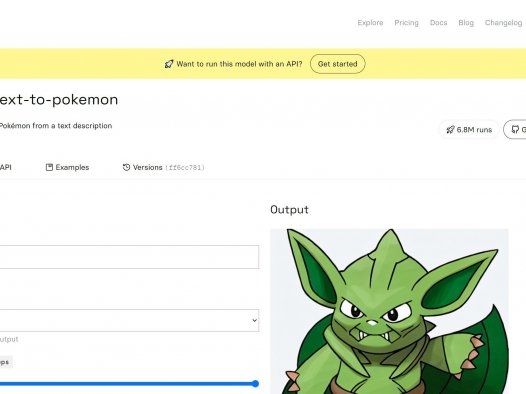Focus the prompt text input field
Screen dimensions: 526x394
click(129, 257)
